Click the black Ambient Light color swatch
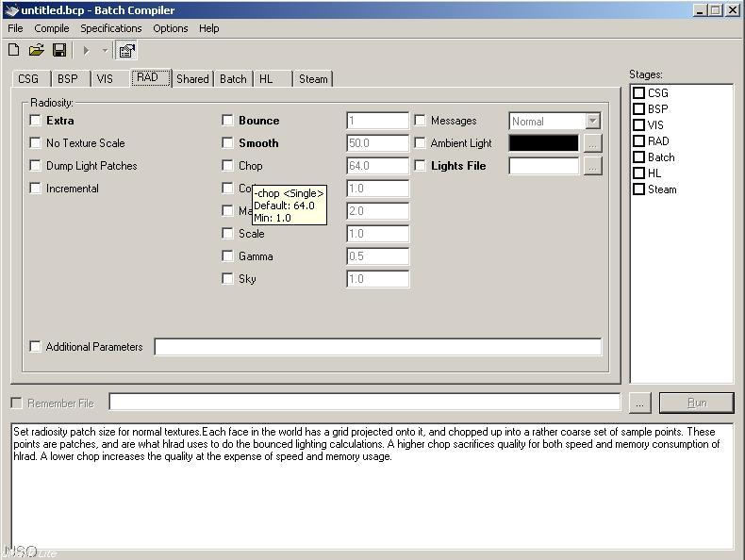Image resolution: width=745 pixels, height=560 pixels. pyautogui.click(x=543, y=143)
